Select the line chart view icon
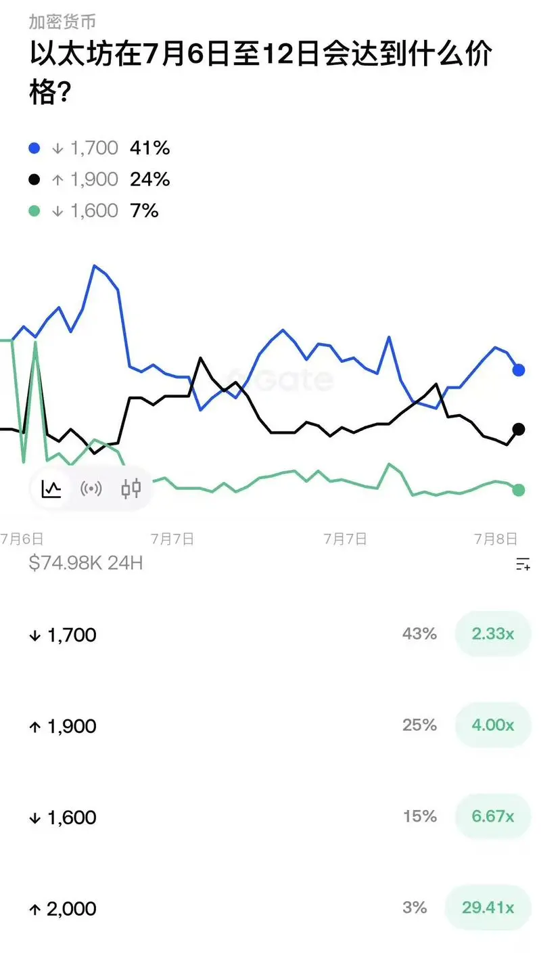Image resolution: width=560 pixels, height=965 pixels. [x=51, y=488]
